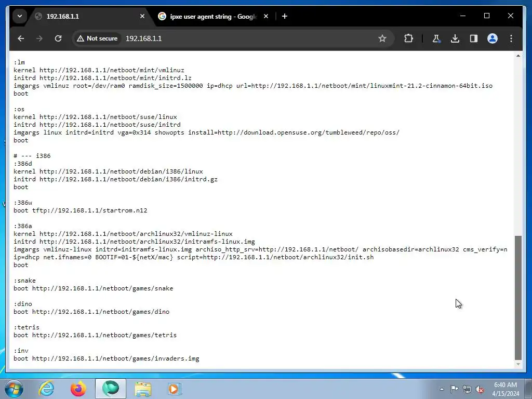532x399 pixels.
Task: Show hidden system tray icons
Action: [442, 389]
